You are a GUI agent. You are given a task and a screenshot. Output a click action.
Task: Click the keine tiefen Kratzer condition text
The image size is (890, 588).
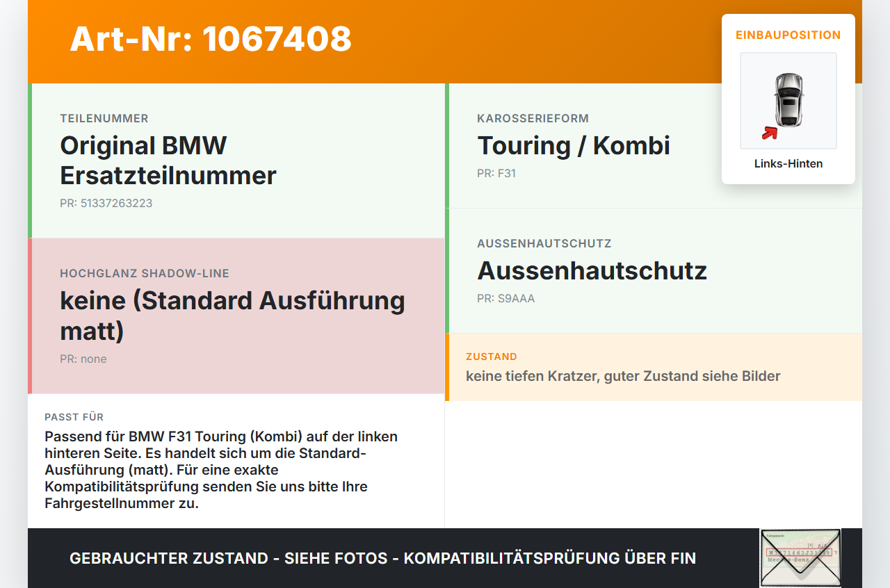click(x=623, y=376)
